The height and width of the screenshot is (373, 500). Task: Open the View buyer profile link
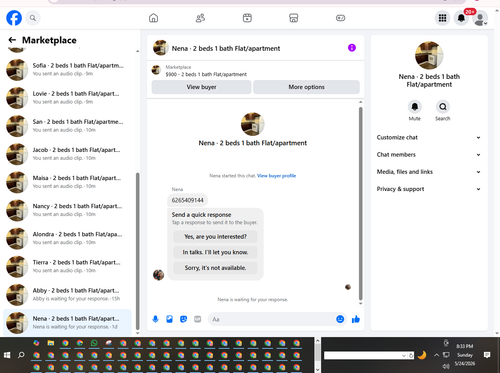276,176
